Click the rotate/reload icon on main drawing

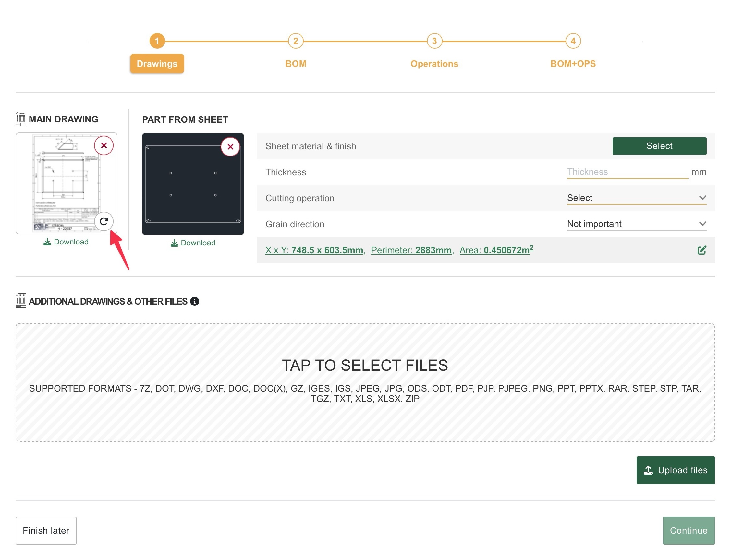click(x=104, y=221)
